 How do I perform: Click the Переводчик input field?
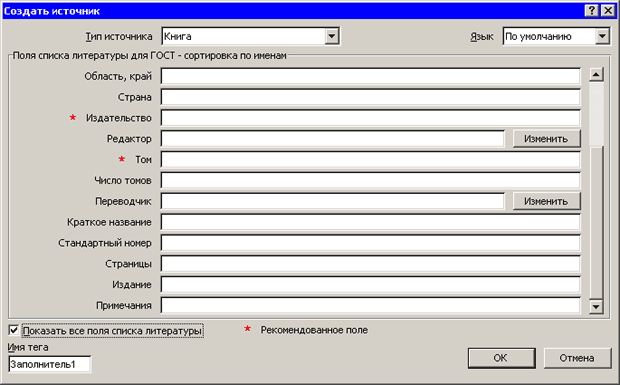point(333,201)
